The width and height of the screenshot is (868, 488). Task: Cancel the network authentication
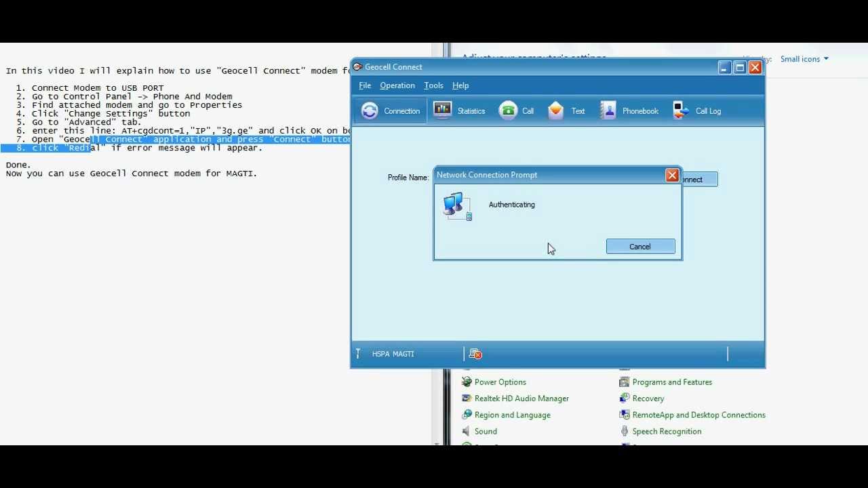point(640,247)
